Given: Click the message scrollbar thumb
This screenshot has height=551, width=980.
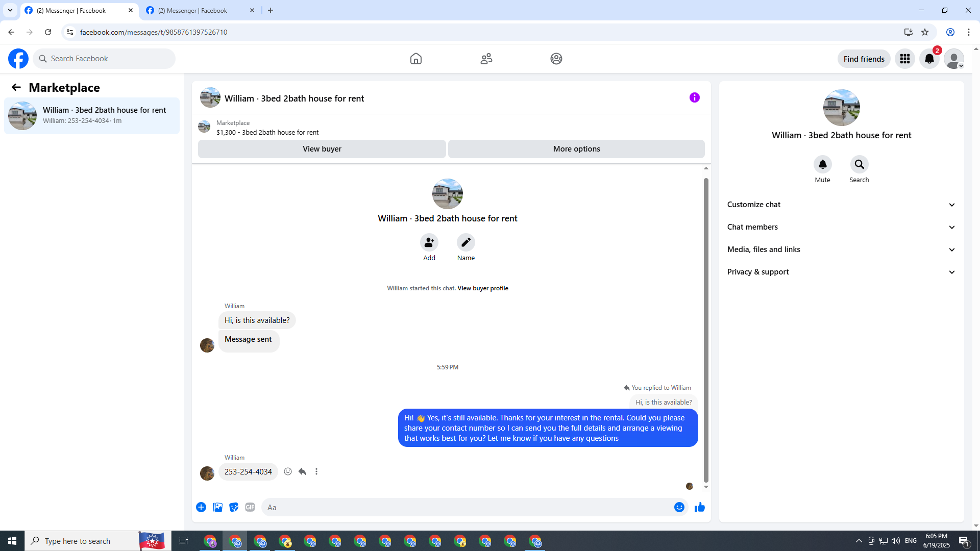Looking at the screenshot, I should coord(706,330).
